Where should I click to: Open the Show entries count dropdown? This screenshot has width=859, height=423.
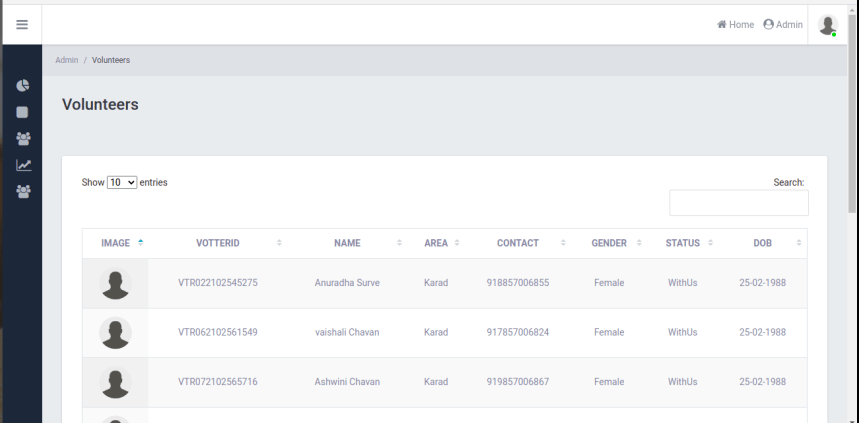(x=121, y=183)
